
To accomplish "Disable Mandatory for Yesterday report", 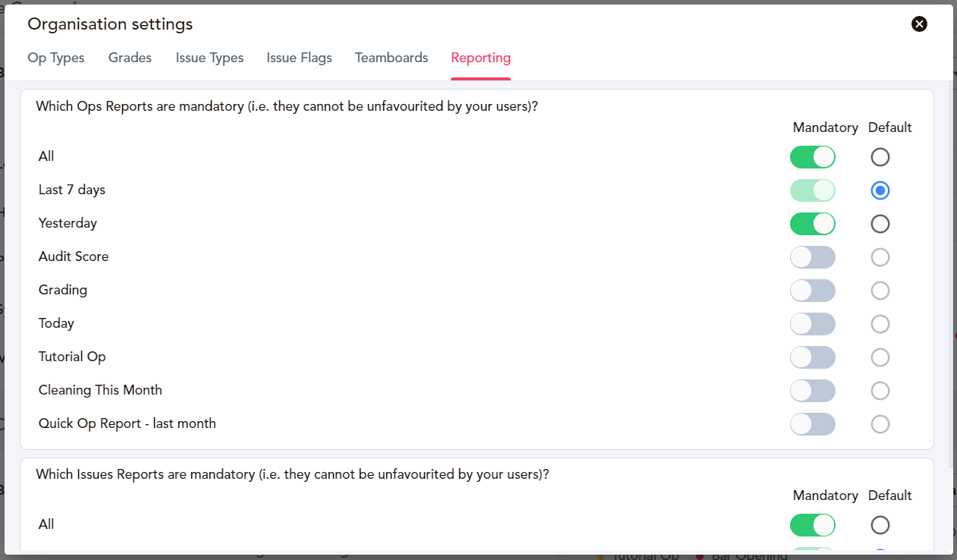I will tap(812, 224).
